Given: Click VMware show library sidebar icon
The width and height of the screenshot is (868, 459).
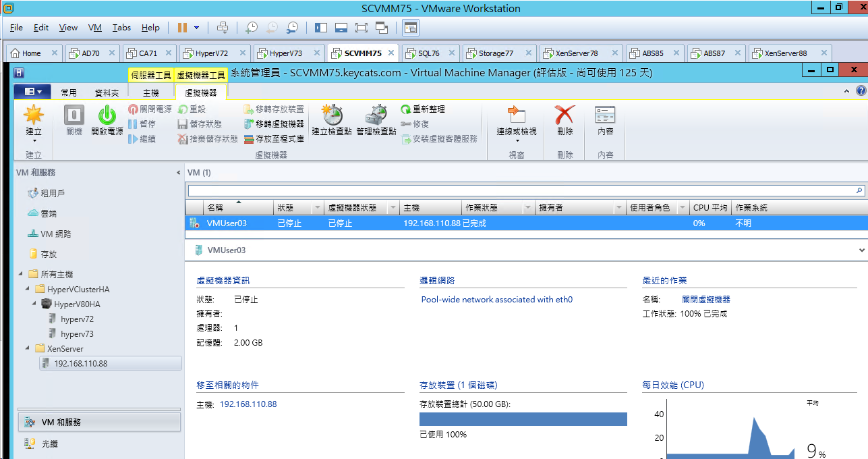Looking at the screenshot, I should (320, 28).
